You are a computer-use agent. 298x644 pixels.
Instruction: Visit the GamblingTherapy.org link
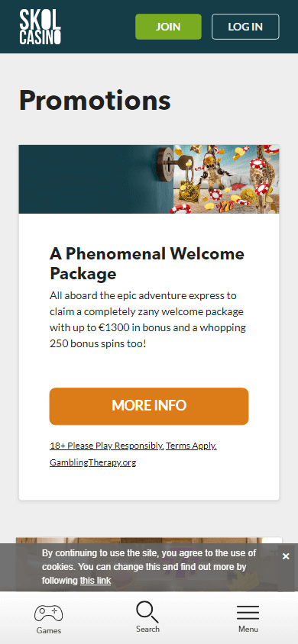pyautogui.click(x=93, y=462)
